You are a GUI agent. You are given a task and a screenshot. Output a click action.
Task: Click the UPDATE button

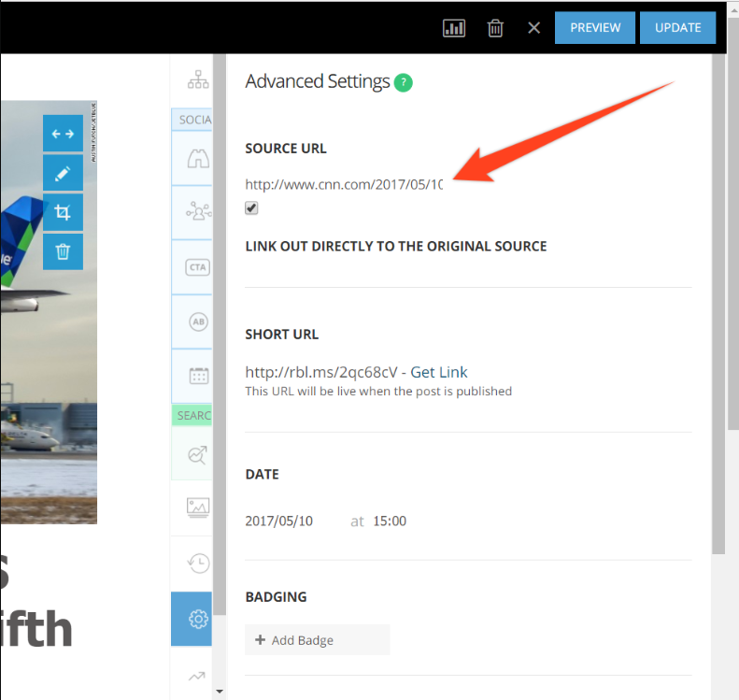click(677, 28)
